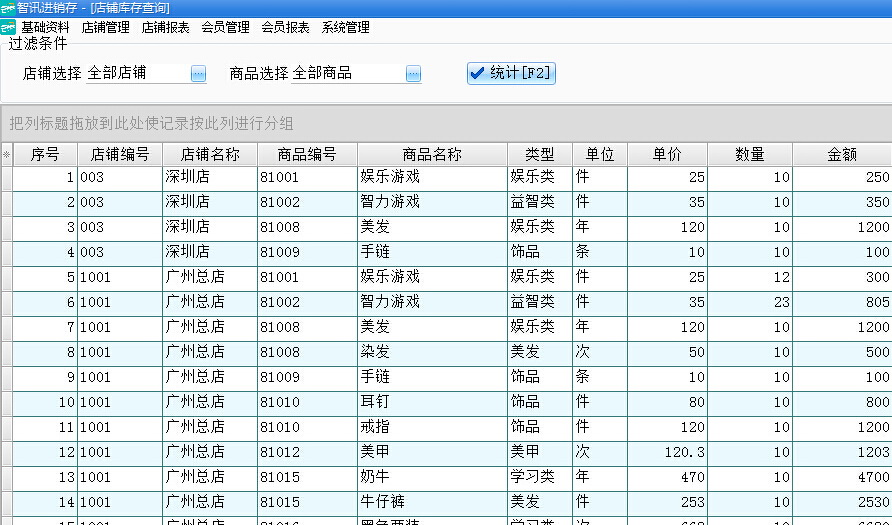This screenshot has width=892, height=525.
Task: Click the row indicator for row 1
Action: coord(7,177)
